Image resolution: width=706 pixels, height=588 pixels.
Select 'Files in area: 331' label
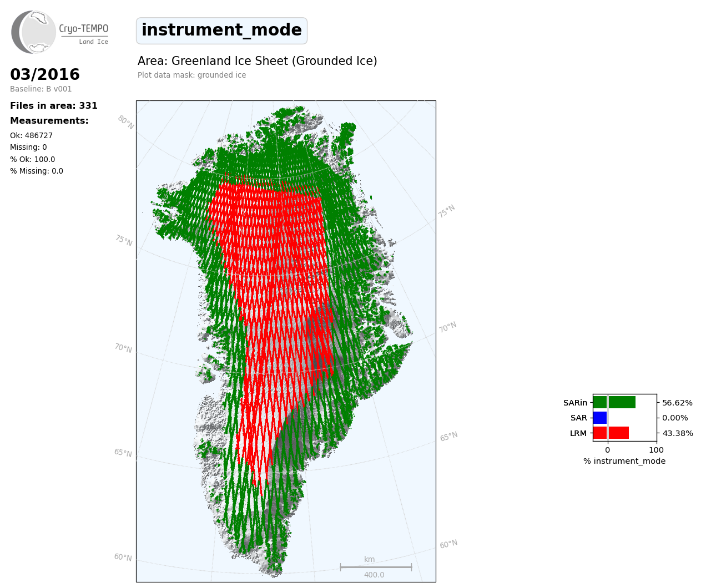point(54,106)
